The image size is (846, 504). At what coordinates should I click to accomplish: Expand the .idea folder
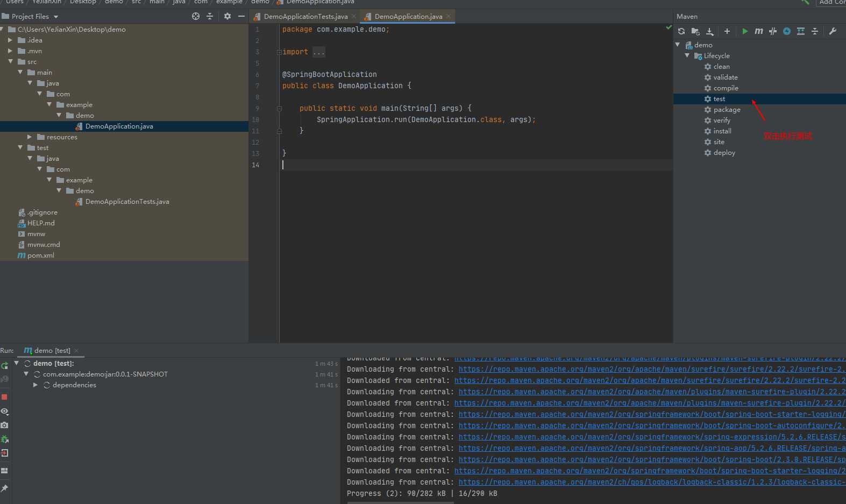10,40
